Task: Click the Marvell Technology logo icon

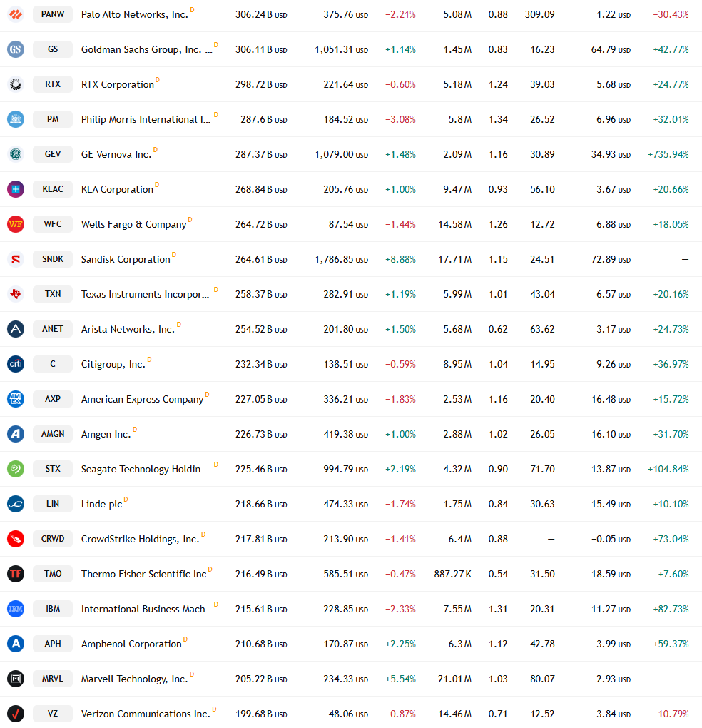Action: point(16,679)
